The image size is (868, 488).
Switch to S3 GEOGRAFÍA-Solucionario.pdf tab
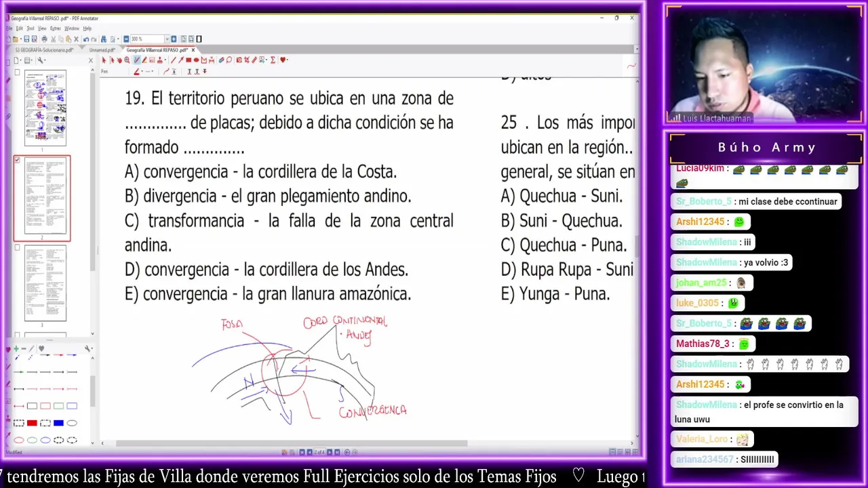click(x=44, y=49)
